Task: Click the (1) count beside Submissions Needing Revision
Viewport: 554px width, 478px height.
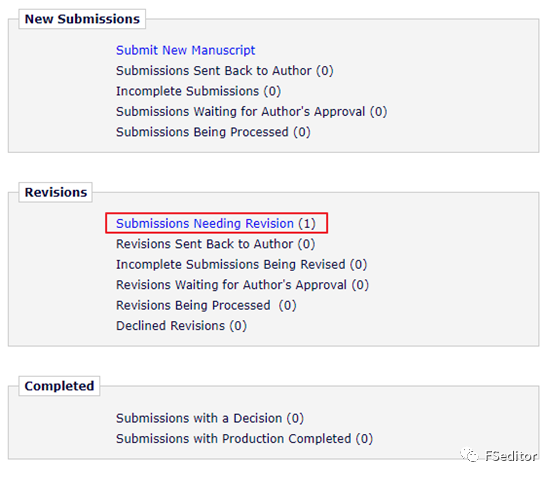Action: coord(307,223)
